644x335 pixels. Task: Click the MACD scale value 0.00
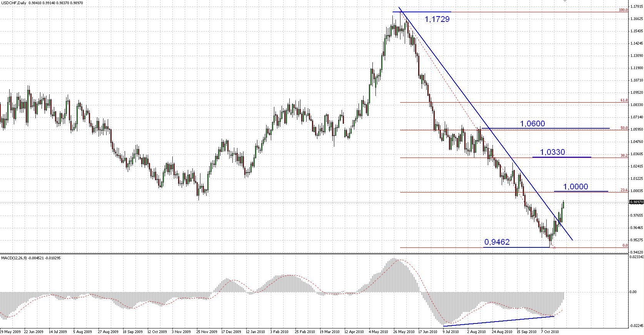point(633,292)
